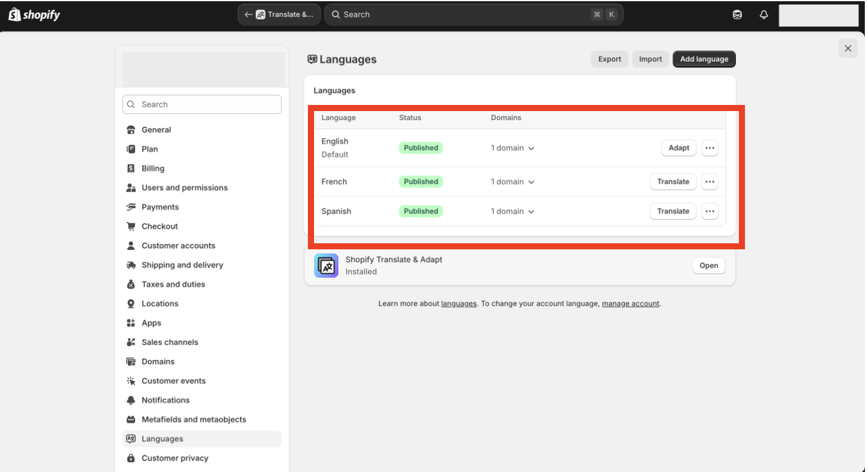Click the Customer events icon
868x472 pixels.
tap(131, 381)
